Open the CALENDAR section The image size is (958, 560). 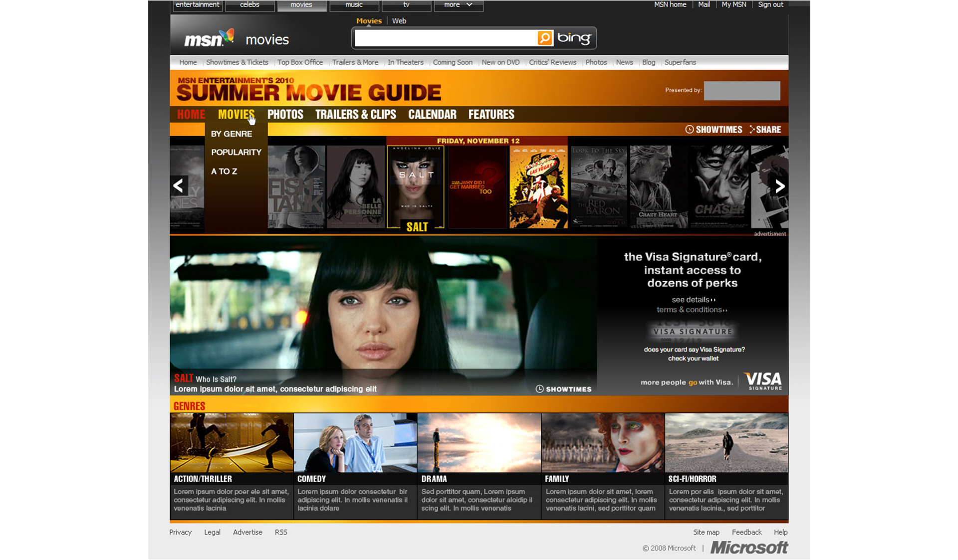click(433, 115)
